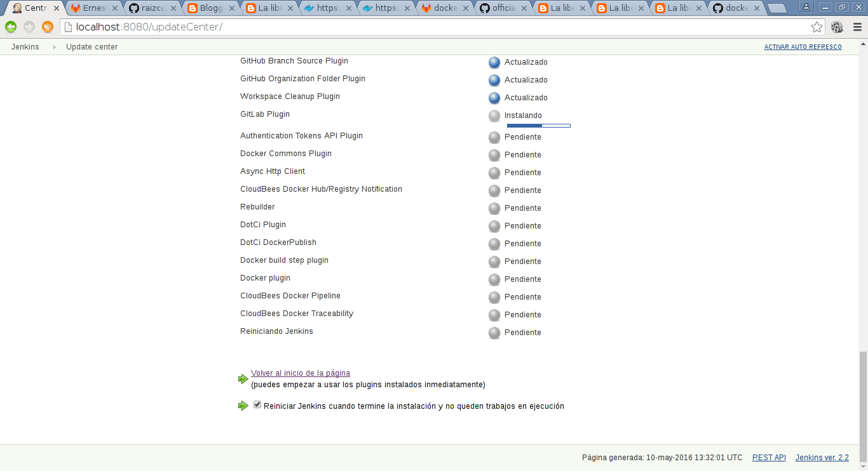The width and height of the screenshot is (868, 471).
Task: Click the browser back arrow button
Action: (x=11, y=27)
